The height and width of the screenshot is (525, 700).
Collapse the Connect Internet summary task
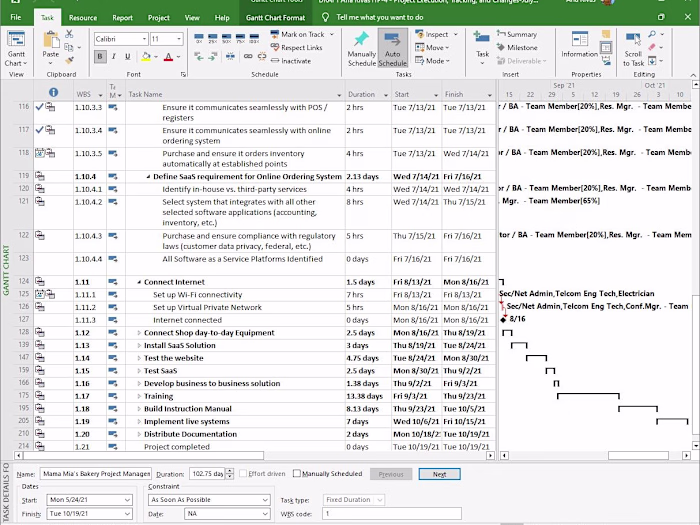(139, 282)
